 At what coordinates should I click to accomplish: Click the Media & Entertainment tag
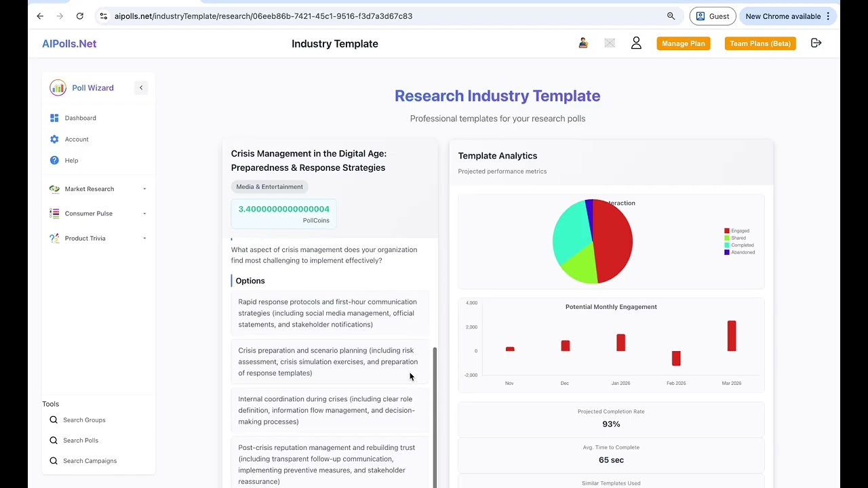click(269, 187)
